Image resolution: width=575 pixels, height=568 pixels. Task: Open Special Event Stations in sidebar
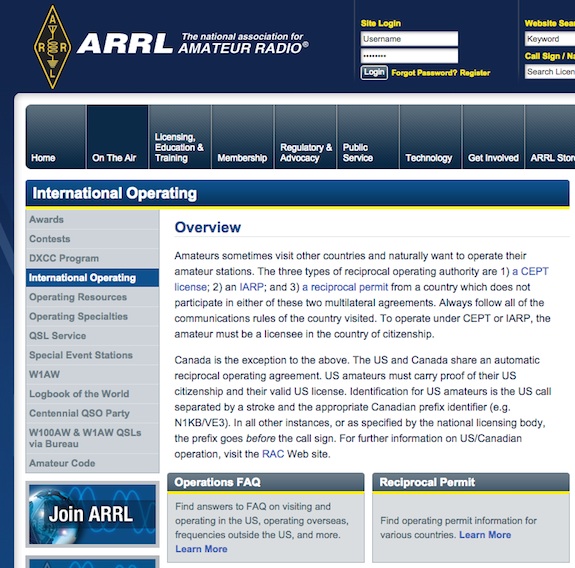tap(92, 355)
